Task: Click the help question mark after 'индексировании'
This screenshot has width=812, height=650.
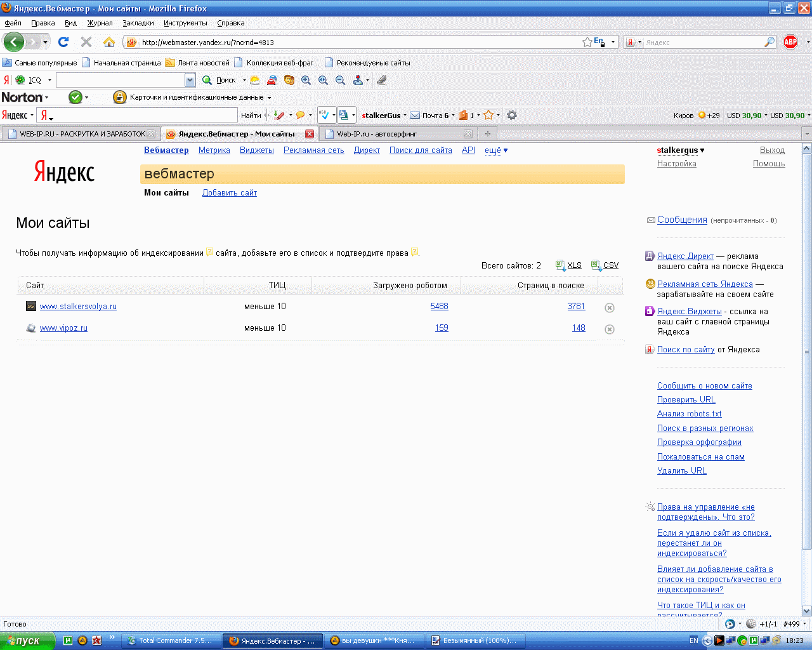Action: (210, 252)
